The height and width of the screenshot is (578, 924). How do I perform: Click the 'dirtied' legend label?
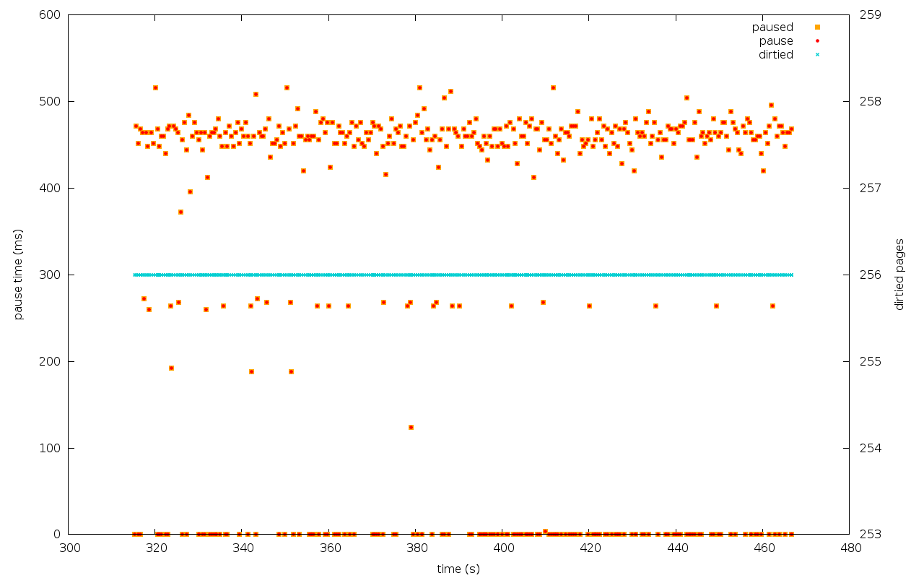click(775, 55)
